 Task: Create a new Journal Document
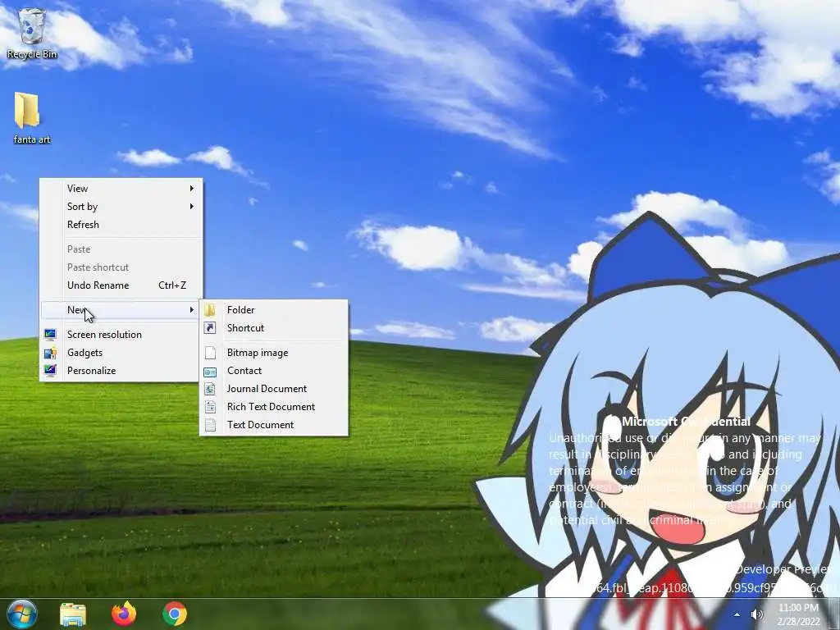pos(274,389)
